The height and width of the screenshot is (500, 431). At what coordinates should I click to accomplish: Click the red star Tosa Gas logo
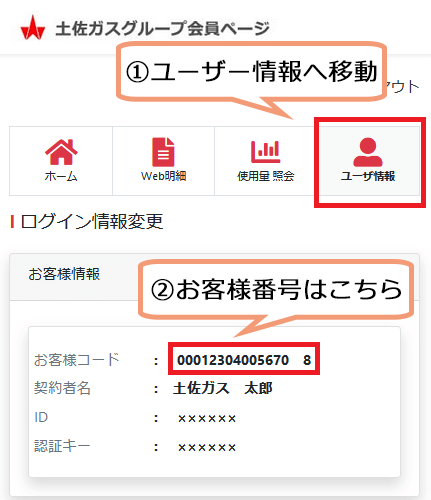coord(32,28)
